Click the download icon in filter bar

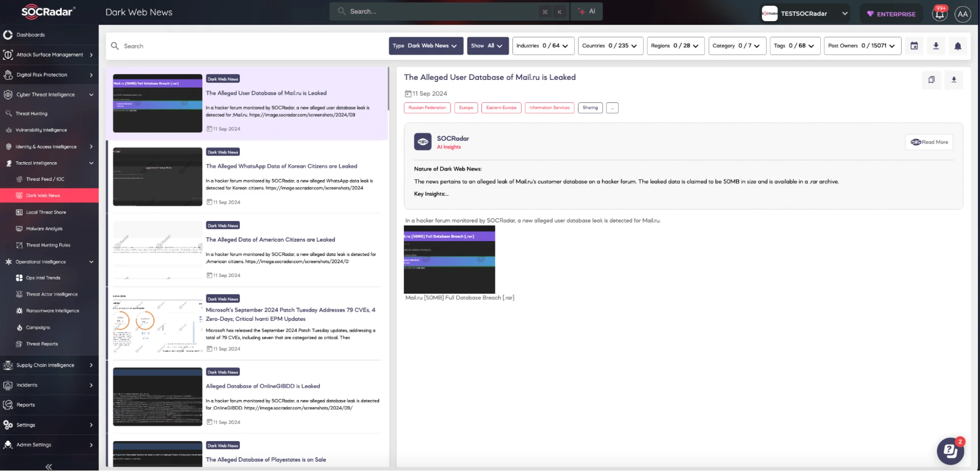(936, 46)
